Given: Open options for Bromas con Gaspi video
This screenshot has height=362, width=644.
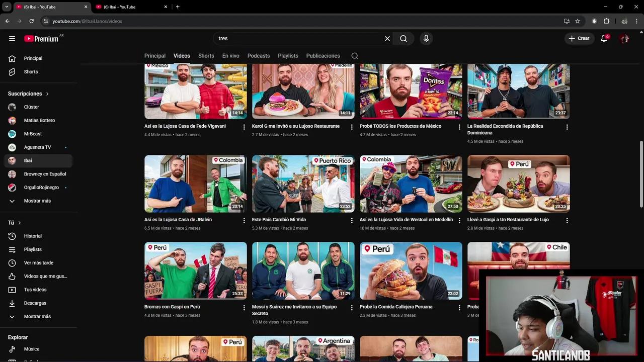Looking at the screenshot, I should pos(244,308).
